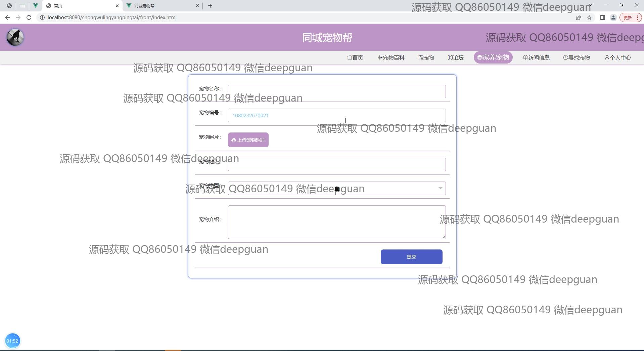Open the 宠物百科 navigation menu item

[391, 57]
